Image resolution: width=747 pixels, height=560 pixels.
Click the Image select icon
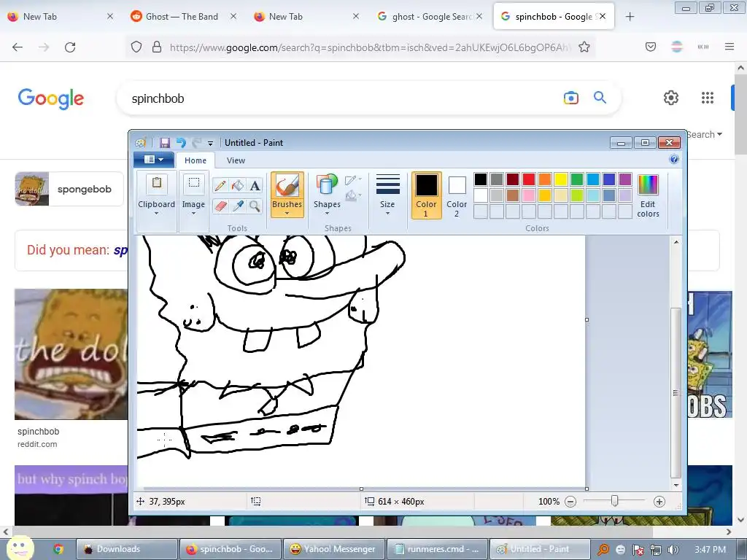coord(193,184)
